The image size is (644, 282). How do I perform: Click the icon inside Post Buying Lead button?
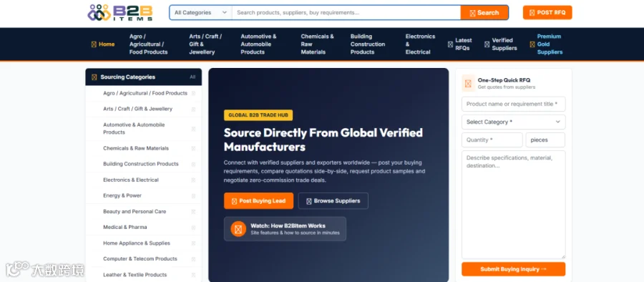pos(235,201)
